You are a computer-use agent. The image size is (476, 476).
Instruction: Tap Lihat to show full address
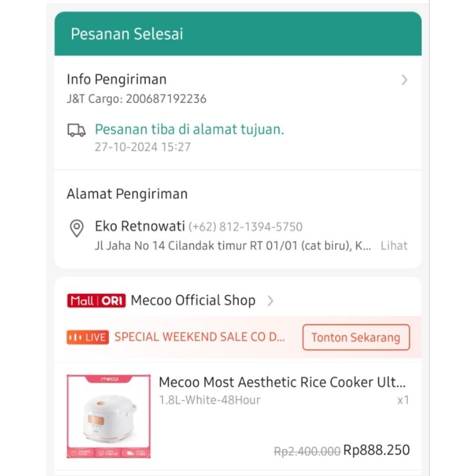coord(394,246)
